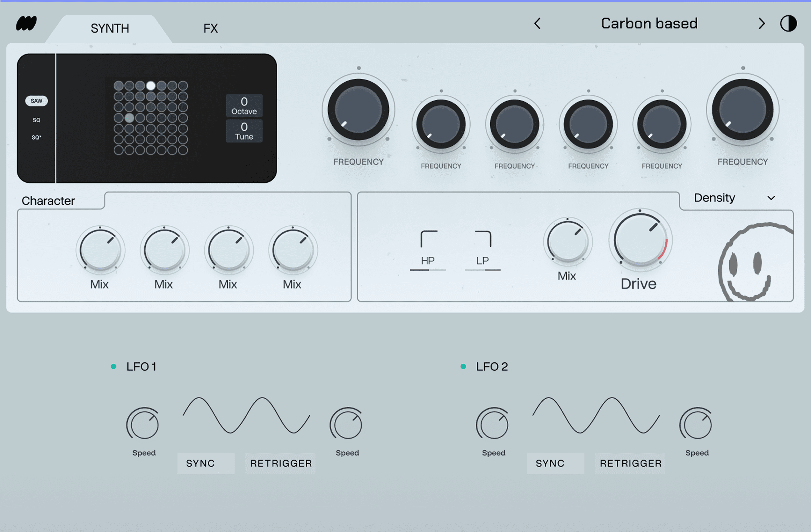This screenshot has width=811, height=532.
Task: Click the Drive label text
Action: [638, 284]
